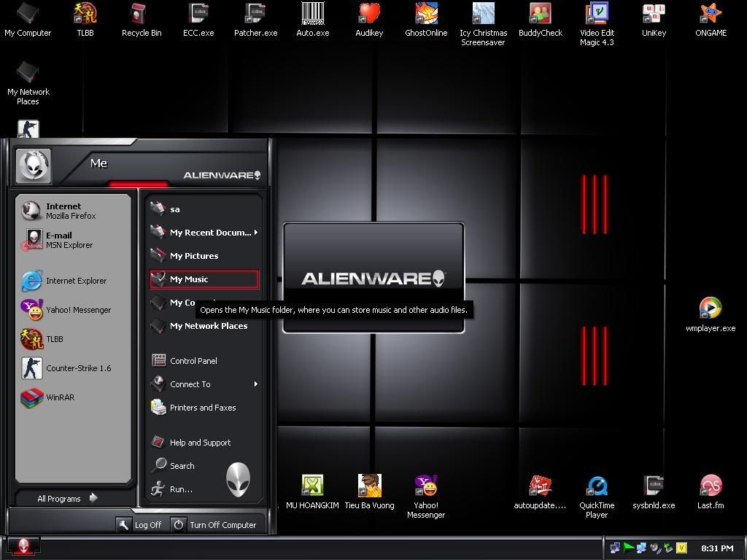
Task: Select the Auto.exe barcode icon
Action: click(312, 19)
